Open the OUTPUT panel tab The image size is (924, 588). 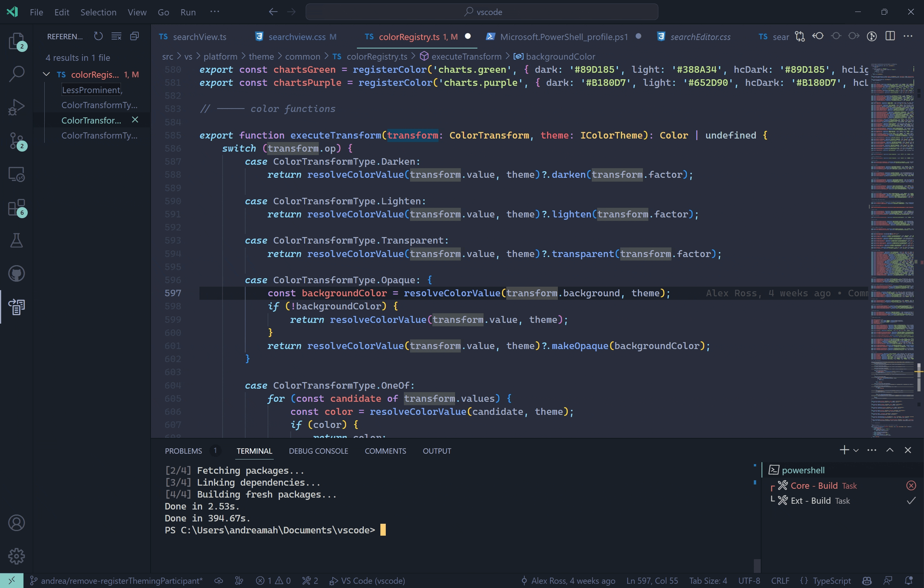click(x=437, y=451)
